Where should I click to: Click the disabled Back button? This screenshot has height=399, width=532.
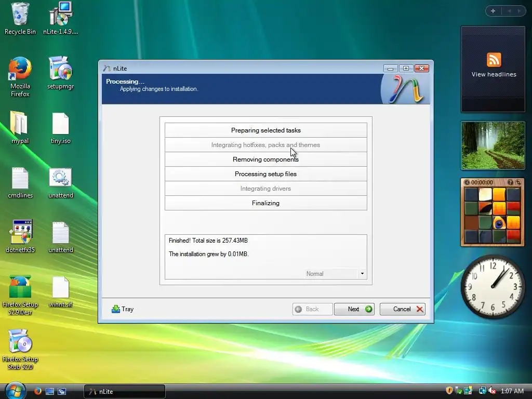[312, 309]
